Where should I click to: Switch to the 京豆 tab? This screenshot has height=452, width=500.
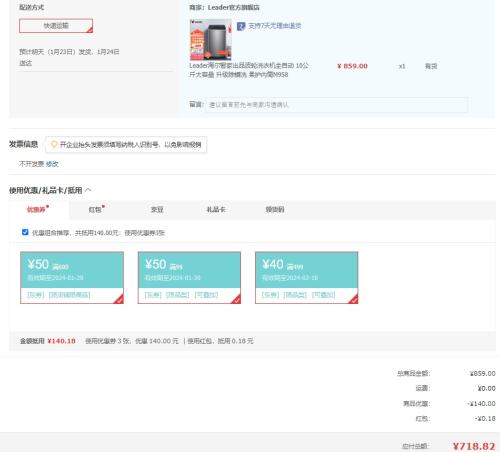(x=157, y=209)
